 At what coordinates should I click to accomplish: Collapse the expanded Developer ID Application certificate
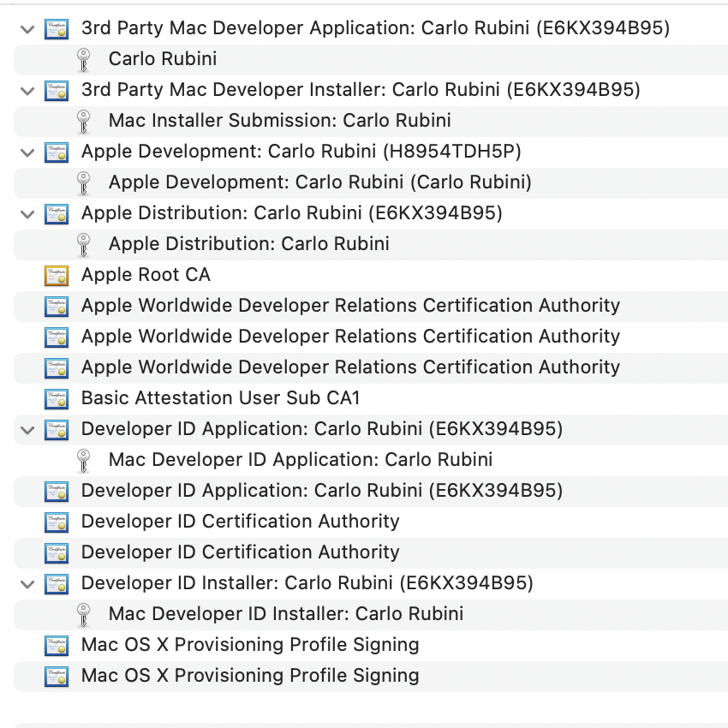click(x=27, y=430)
